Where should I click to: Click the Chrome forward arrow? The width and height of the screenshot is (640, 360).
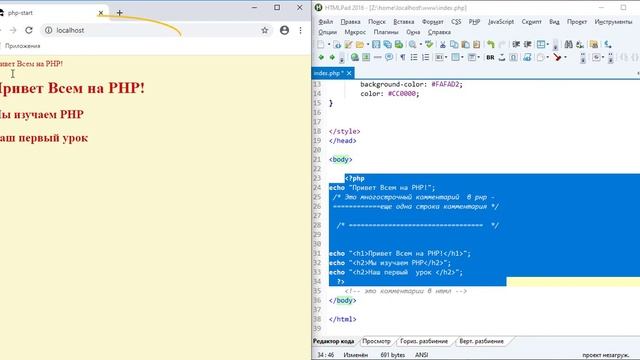(x=13, y=30)
